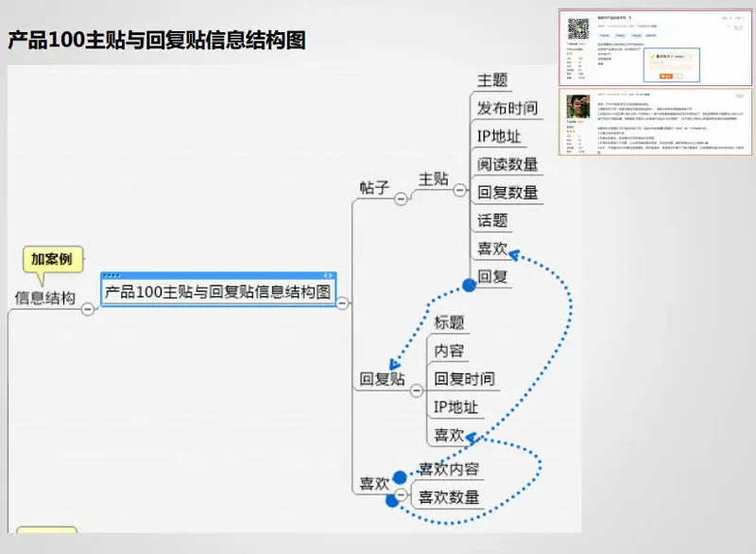Click the orange like button in the top post screenshot
Image resolution: width=756 pixels, height=554 pixels.
[x=666, y=77]
